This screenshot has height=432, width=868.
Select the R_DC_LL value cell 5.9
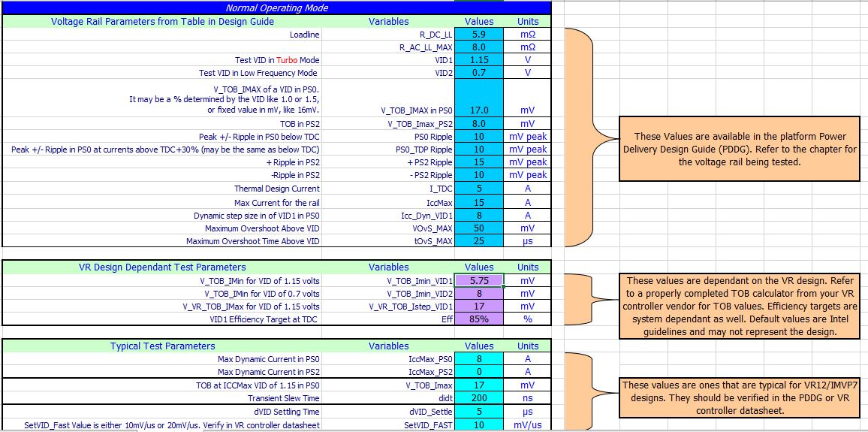[478, 35]
